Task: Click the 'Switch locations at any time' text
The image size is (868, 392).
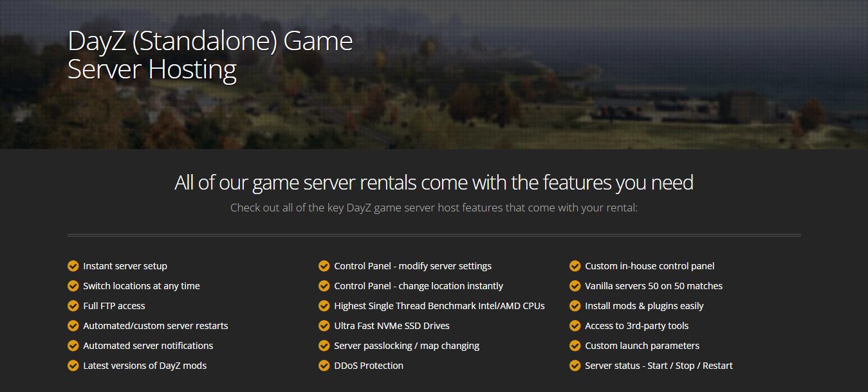Action: (x=142, y=286)
